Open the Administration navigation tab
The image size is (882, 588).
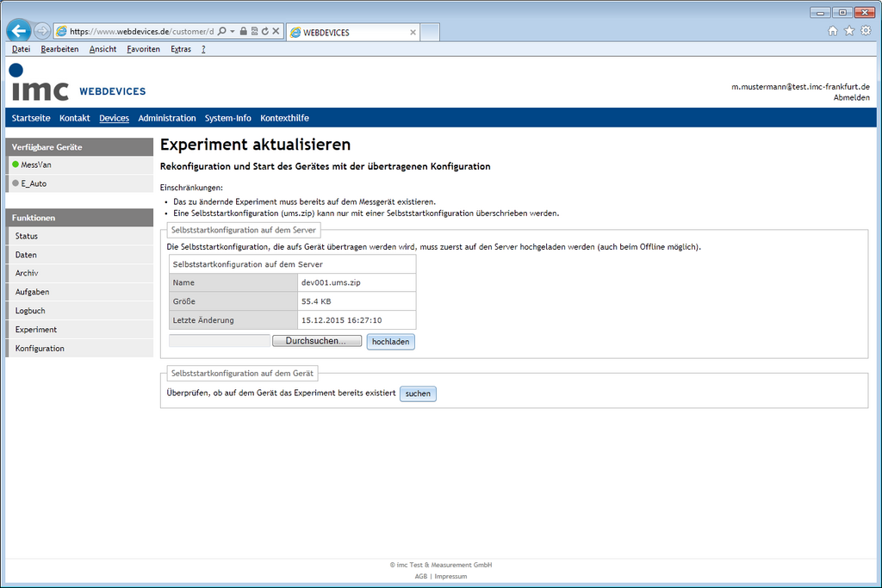coord(166,118)
